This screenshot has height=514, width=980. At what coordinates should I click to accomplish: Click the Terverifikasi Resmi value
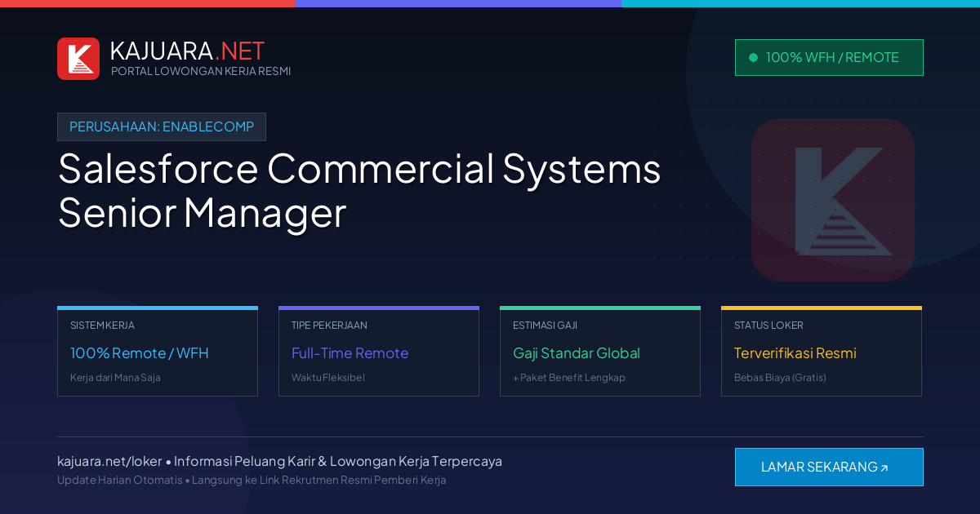[795, 353]
